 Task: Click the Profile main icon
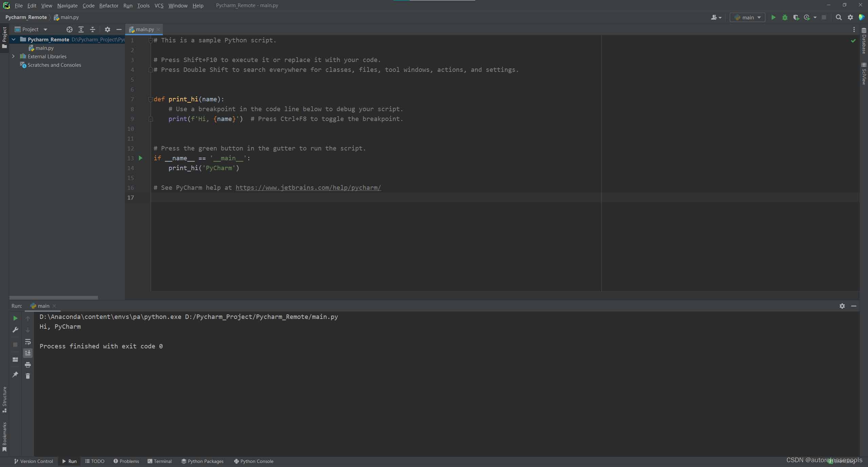point(807,17)
